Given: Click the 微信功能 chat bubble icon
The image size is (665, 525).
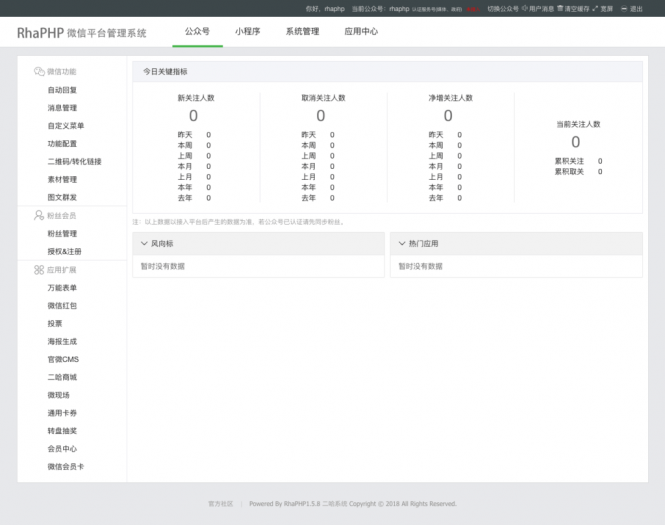Looking at the screenshot, I should click(39, 71).
